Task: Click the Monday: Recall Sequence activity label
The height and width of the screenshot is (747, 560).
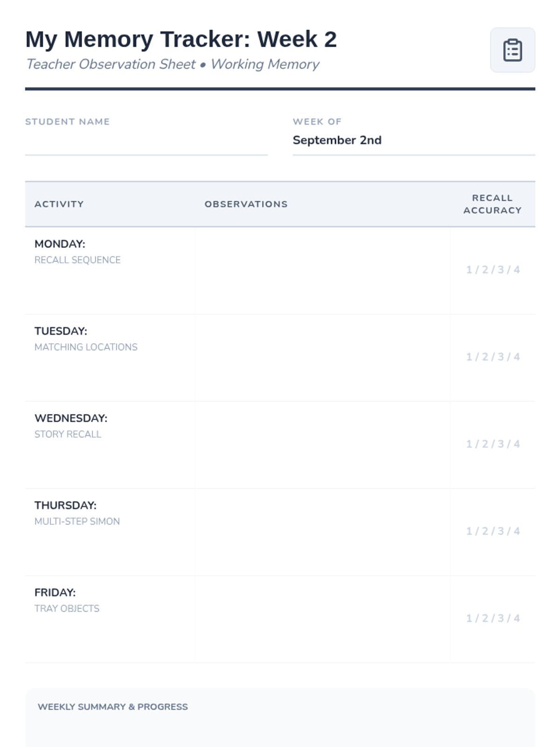Action: click(77, 252)
